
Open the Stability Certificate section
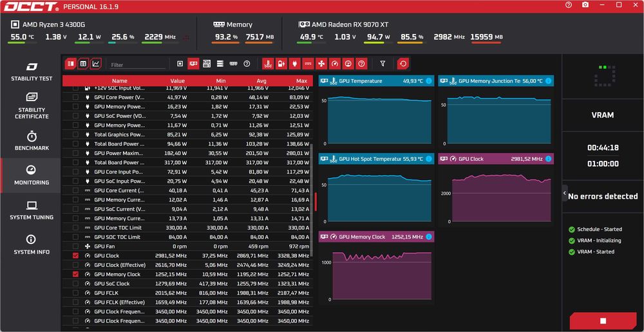click(x=31, y=106)
